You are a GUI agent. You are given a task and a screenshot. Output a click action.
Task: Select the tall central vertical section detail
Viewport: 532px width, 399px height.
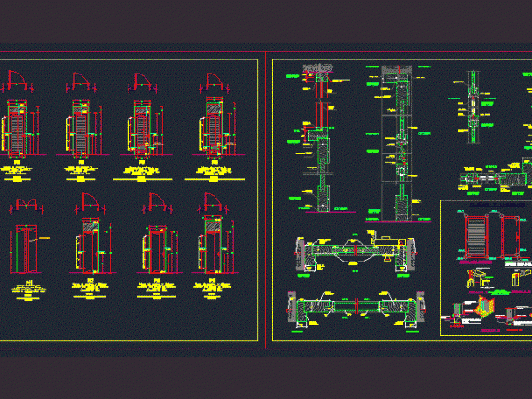coord(395,142)
